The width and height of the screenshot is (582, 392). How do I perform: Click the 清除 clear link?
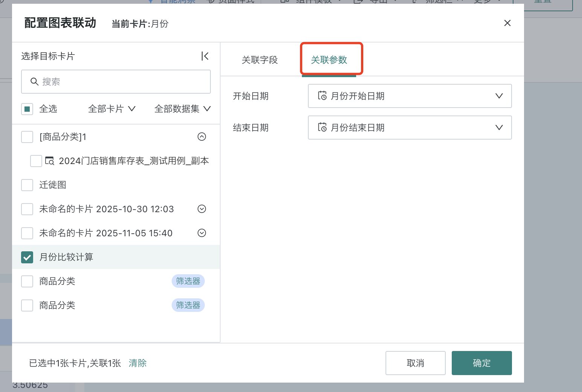point(137,363)
